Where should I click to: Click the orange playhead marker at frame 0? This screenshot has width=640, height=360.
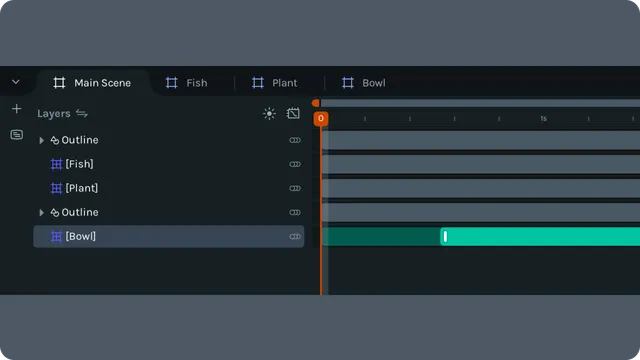pos(321,119)
